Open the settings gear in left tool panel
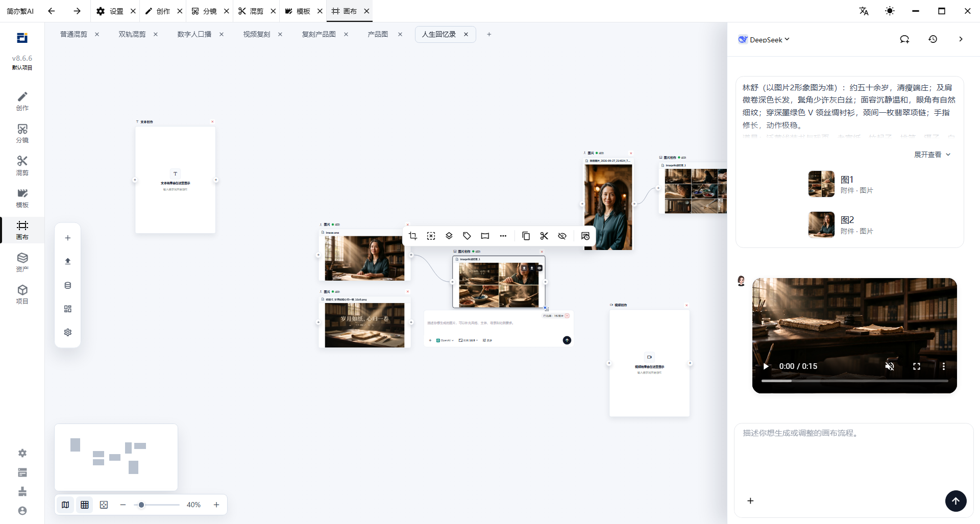The height and width of the screenshot is (524, 980). 68,332
